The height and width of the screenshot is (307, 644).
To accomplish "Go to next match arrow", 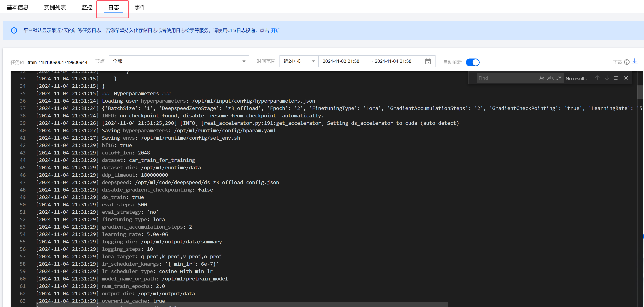I will [607, 78].
